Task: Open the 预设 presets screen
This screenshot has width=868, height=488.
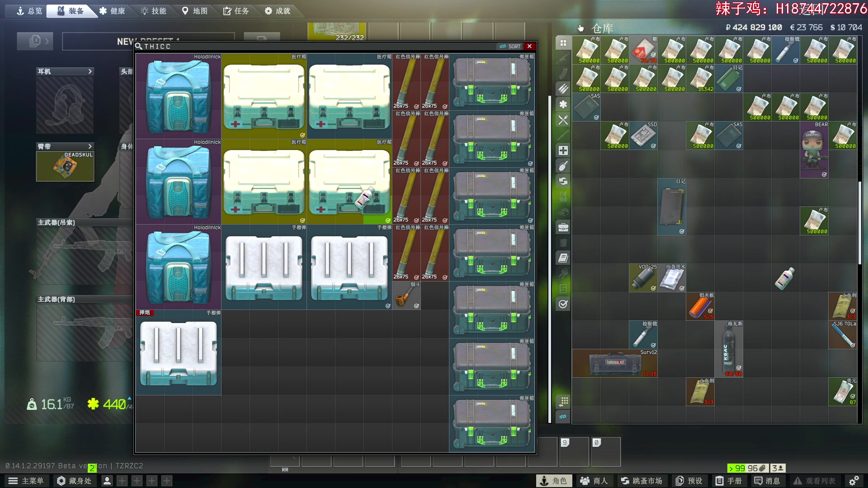Action: pyautogui.click(x=689, y=481)
